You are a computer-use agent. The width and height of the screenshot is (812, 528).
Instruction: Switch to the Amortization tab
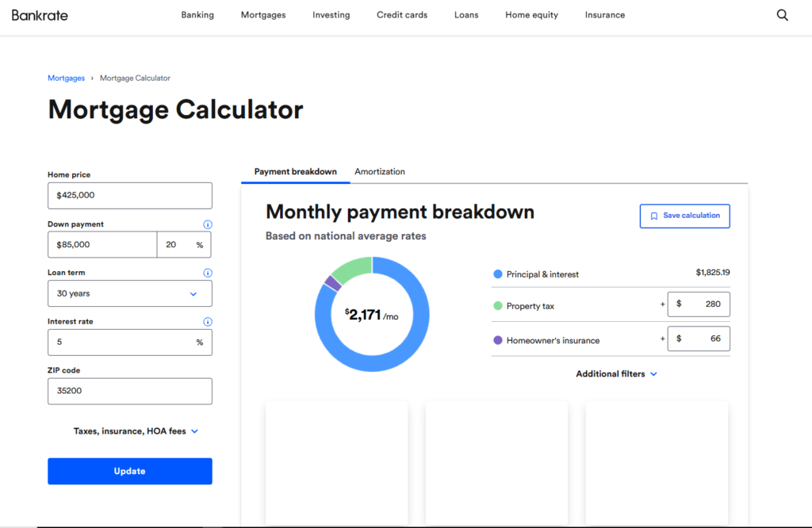pyautogui.click(x=380, y=171)
